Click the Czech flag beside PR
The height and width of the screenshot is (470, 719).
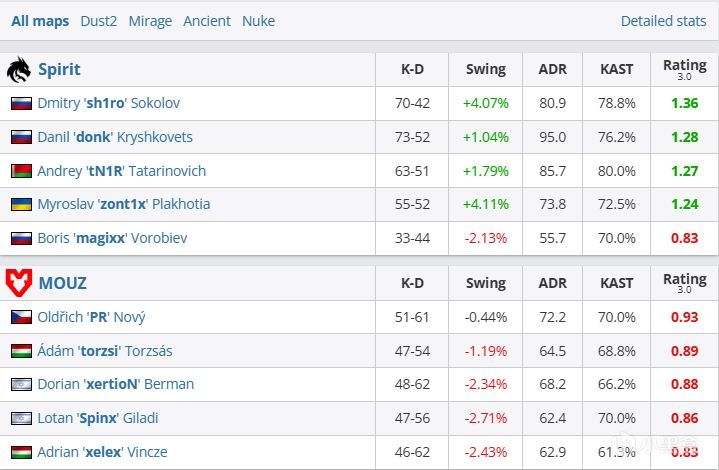point(21,317)
